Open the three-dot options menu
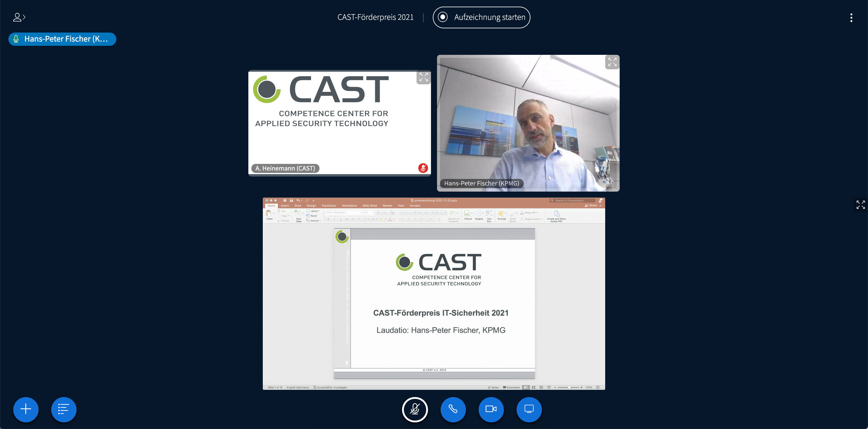868x429 pixels. (851, 17)
